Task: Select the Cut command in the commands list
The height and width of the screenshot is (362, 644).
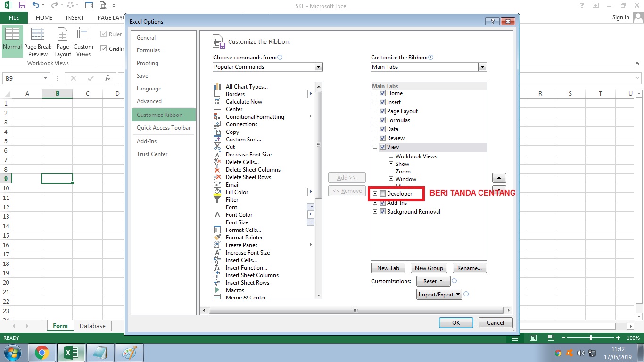Action: pos(230,147)
